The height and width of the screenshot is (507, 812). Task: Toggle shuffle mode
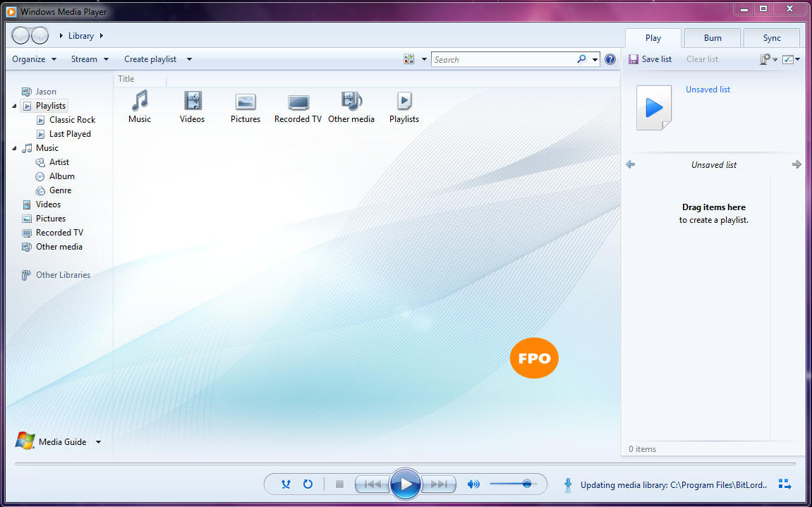click(286, 484)
